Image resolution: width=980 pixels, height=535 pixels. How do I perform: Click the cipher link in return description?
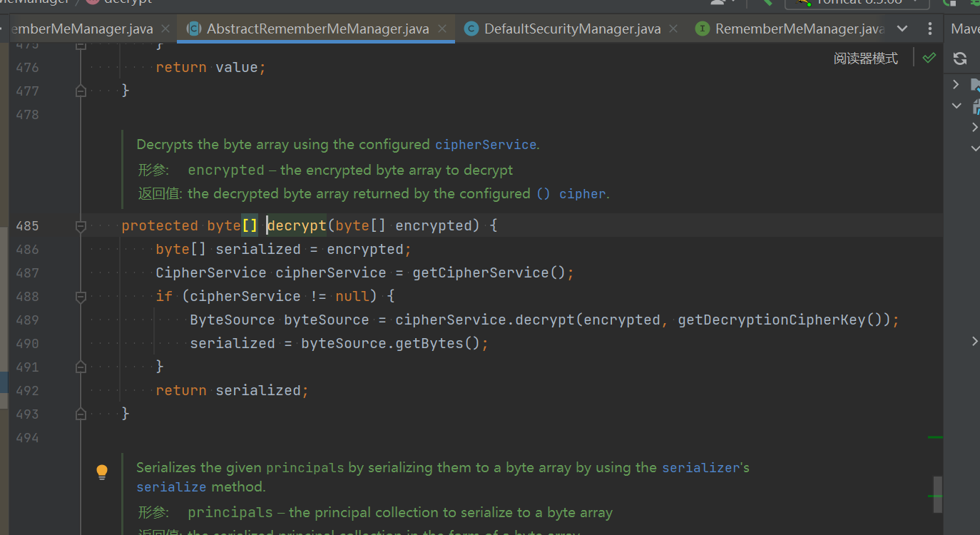[583, 194]
